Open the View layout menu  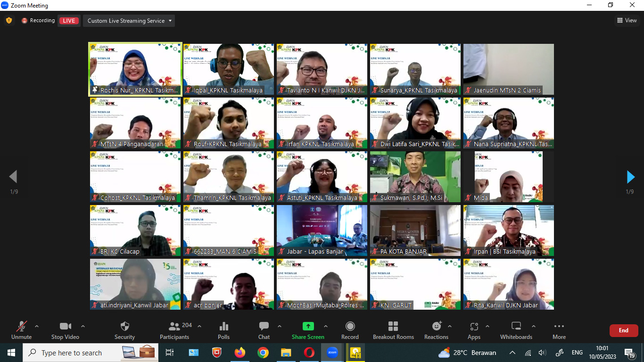627,20
